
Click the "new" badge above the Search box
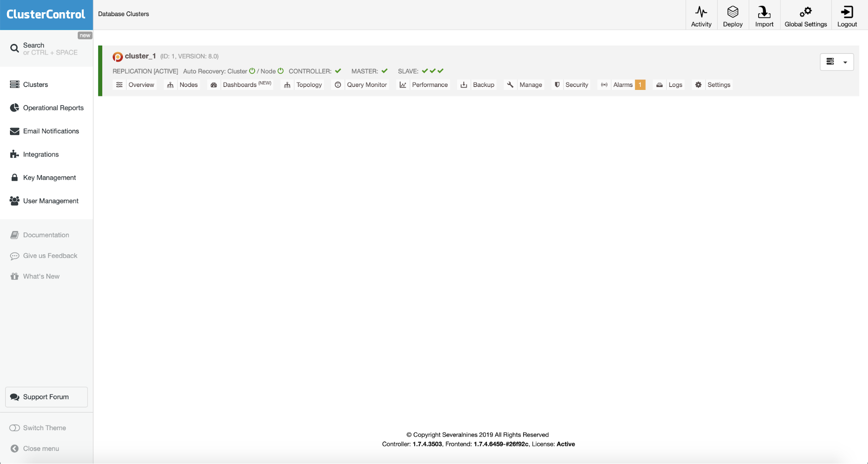[85, 36]
